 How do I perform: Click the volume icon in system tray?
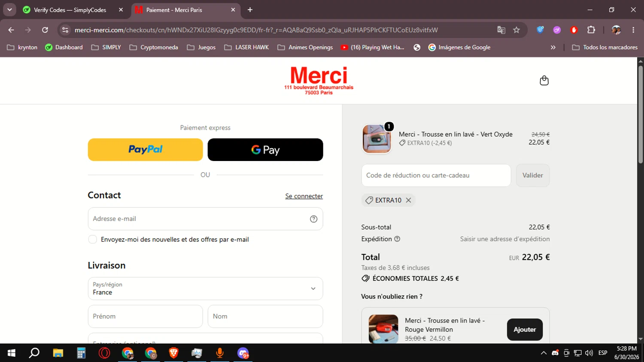click(589, 353)
